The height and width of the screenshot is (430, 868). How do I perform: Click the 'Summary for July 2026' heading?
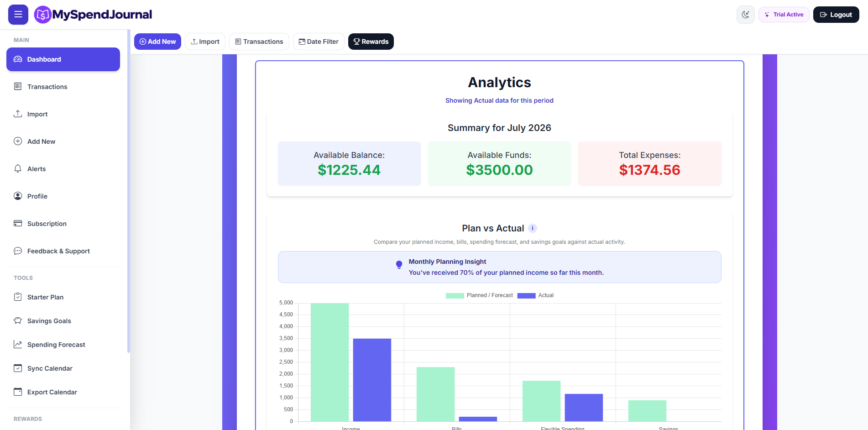(x=499, y=128)
